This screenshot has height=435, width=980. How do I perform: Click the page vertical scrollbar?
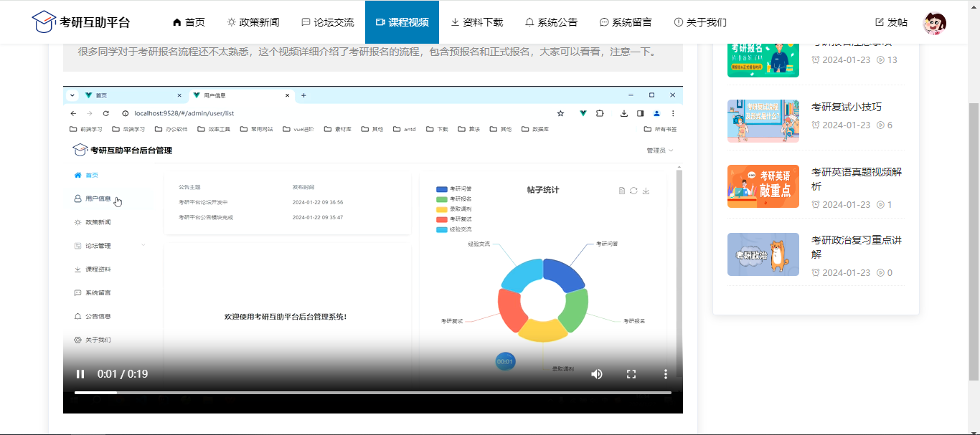point(974,236)
